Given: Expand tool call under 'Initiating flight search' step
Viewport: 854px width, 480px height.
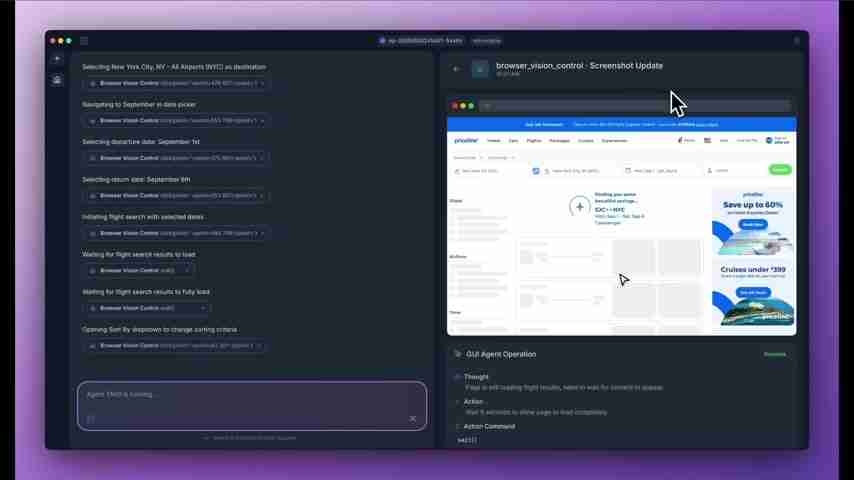Looking at the screenshot, I should 176,233.
